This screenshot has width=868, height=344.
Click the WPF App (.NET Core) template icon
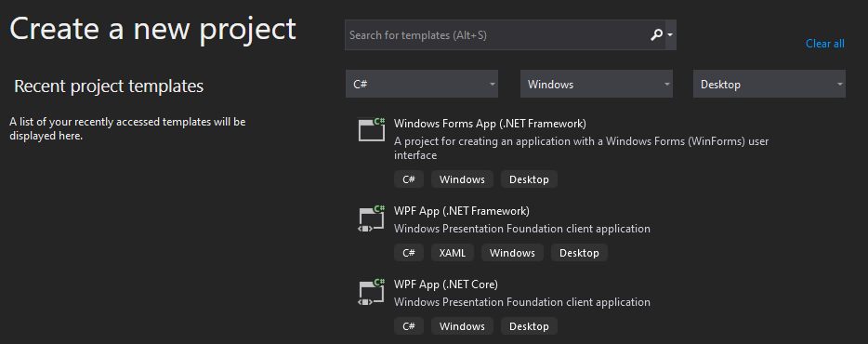coord(372,292)
